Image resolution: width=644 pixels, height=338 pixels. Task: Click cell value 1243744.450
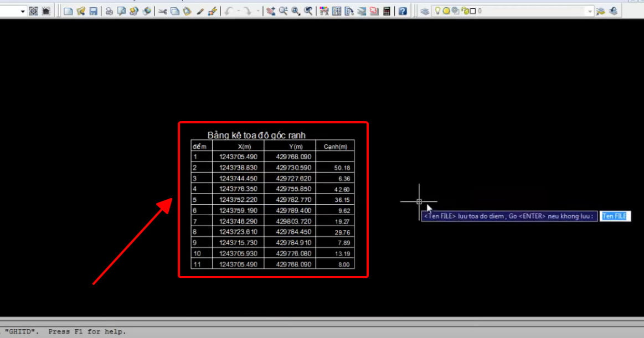click(238, 179)
